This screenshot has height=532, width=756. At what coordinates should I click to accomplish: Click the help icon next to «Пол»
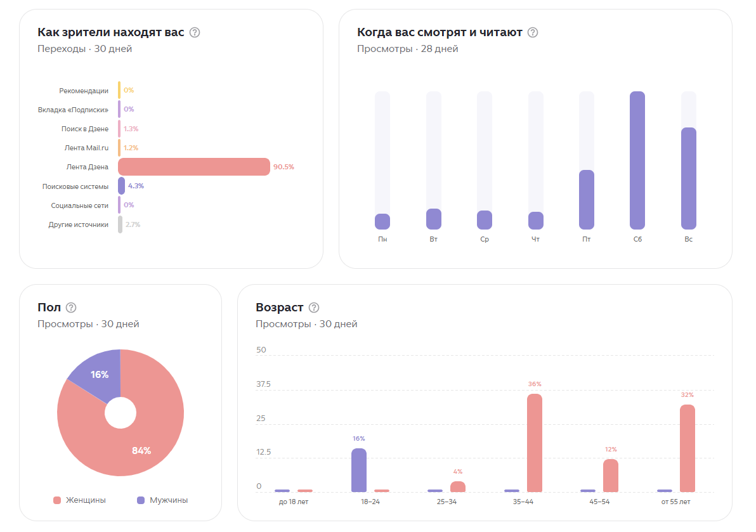pos(71,308)
